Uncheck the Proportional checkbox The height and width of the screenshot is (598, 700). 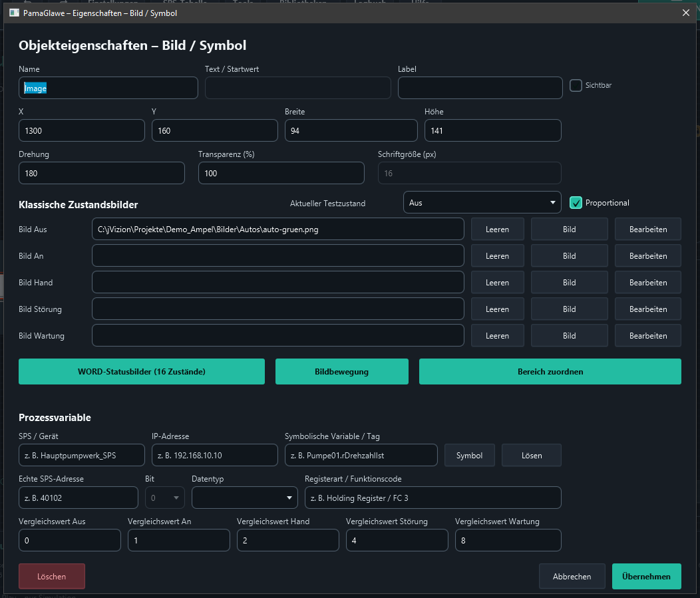[576, 203]
